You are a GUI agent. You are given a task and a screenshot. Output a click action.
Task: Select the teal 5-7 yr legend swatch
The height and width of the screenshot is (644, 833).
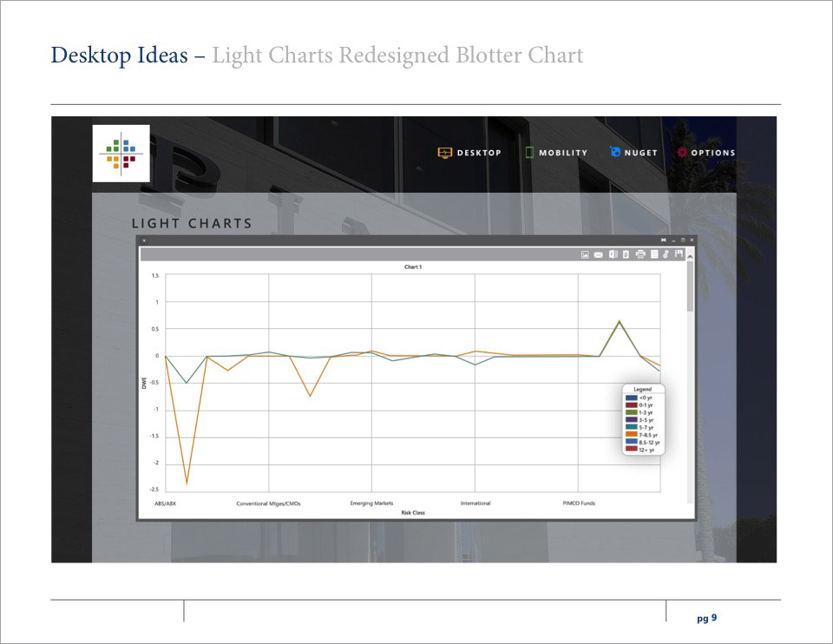[632, 427]
